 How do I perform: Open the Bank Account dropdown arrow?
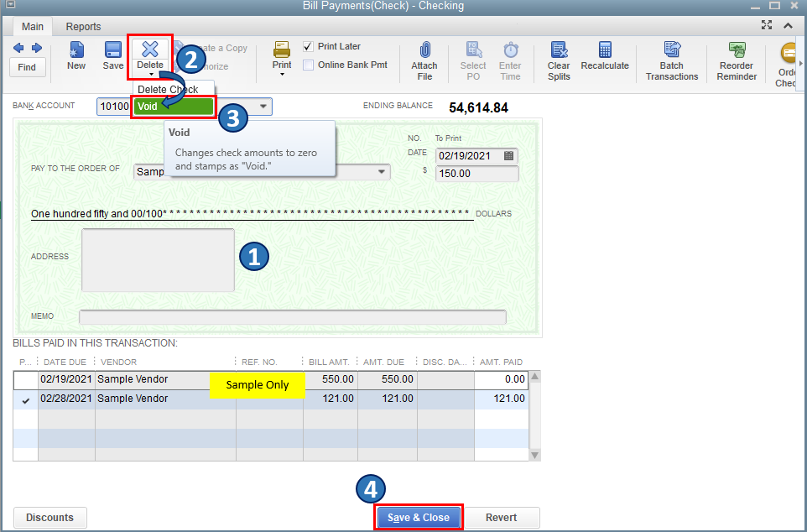coord(263,107)
